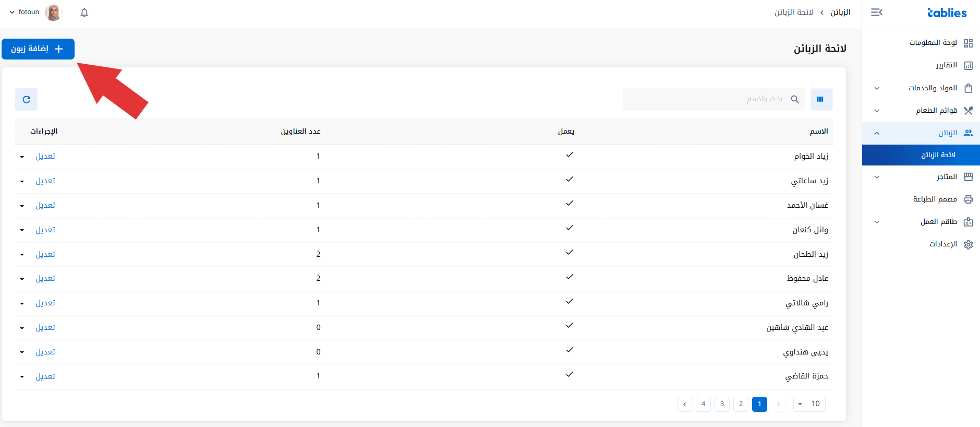Click the store icon for المتاجر
Image resolution: width=980 pixels, height=427 pixels.
pos(969,177)
